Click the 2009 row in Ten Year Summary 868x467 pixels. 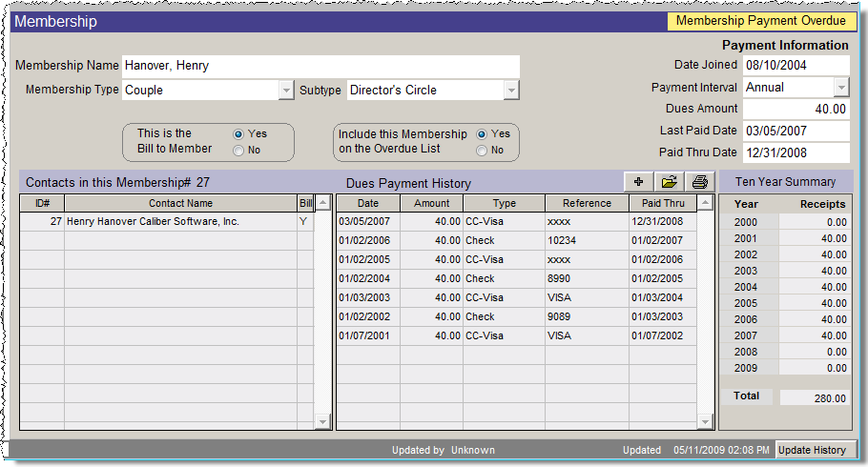(785, 368)
